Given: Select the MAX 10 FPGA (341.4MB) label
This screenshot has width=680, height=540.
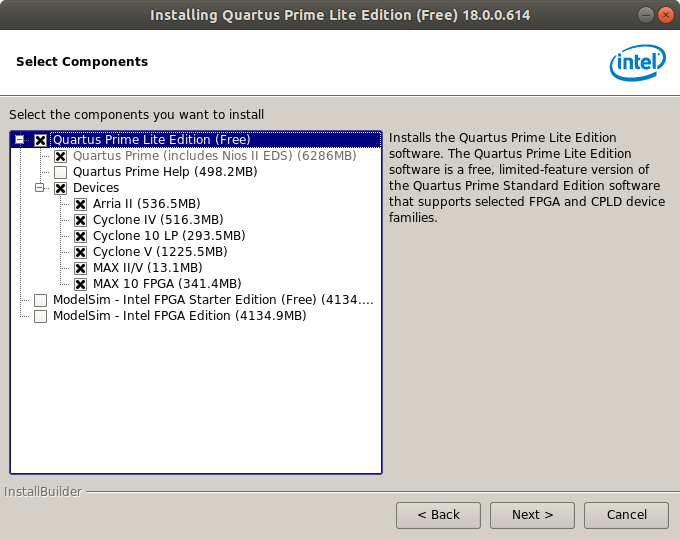Looking at the screenshot, I should click(167, 284).
